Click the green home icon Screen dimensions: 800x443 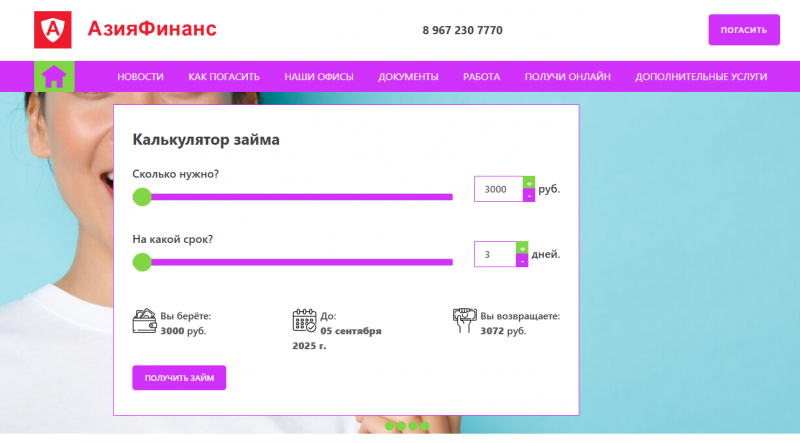54,76
